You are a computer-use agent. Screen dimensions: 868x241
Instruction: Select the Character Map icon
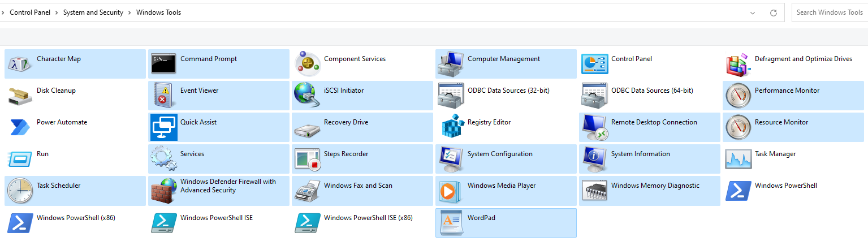[x=20, y=64]
